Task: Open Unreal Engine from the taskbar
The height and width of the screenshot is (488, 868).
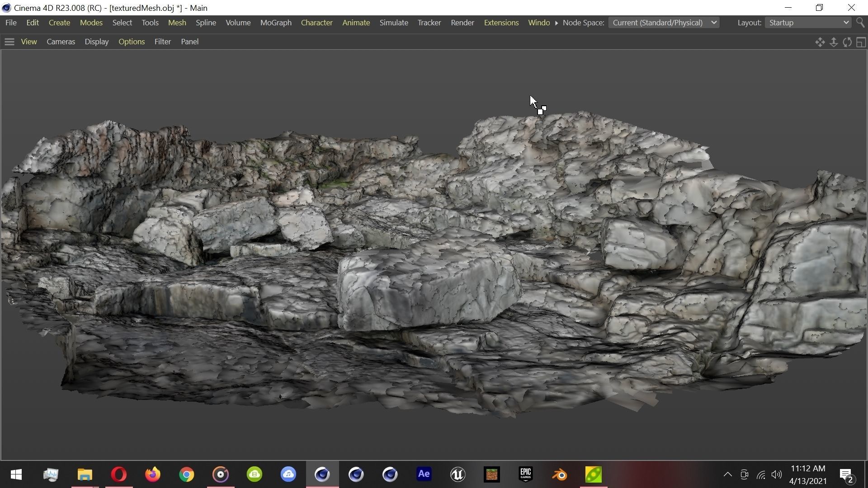Action: click(x=458, y=474)
